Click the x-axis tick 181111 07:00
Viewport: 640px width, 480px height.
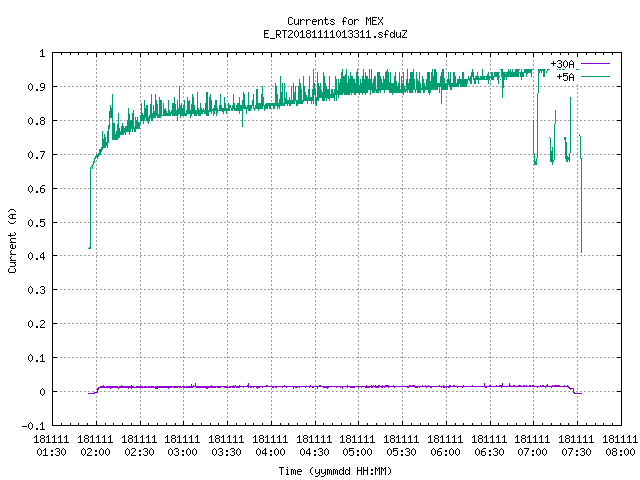[533, 446]
